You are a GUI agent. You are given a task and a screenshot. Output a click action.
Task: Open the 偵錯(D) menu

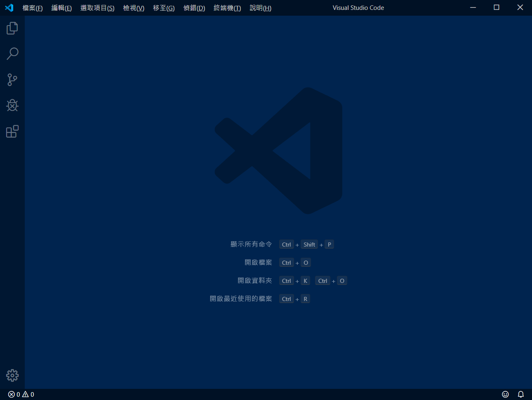(194, 8)
